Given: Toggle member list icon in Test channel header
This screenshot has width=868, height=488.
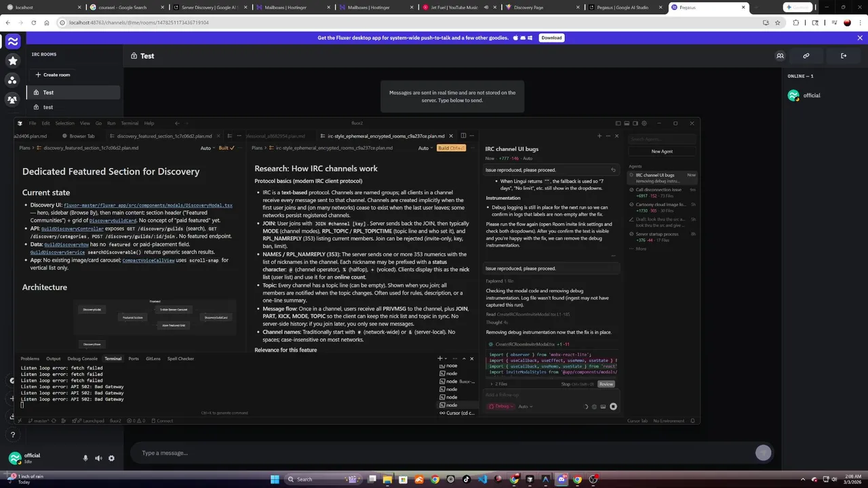Looking at the screenshot, I should point(780,56).
